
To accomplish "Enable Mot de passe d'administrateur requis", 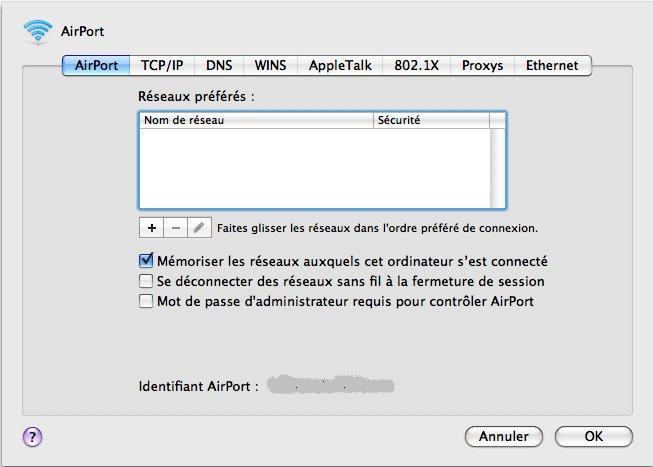I will [146, 301].
